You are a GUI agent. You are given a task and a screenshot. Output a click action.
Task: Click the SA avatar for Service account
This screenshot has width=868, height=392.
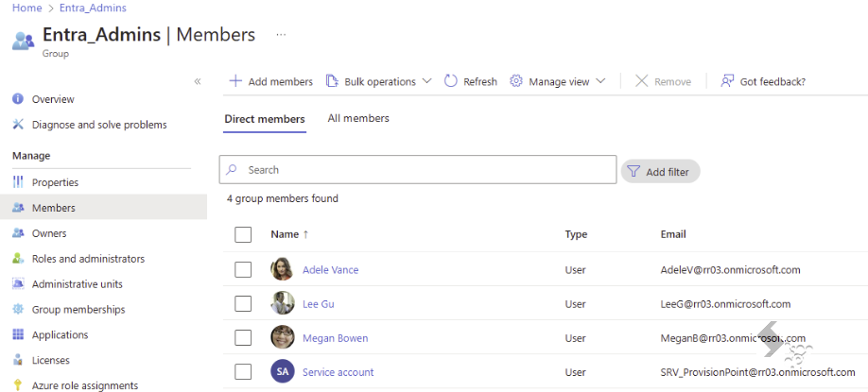coord(283,371)
